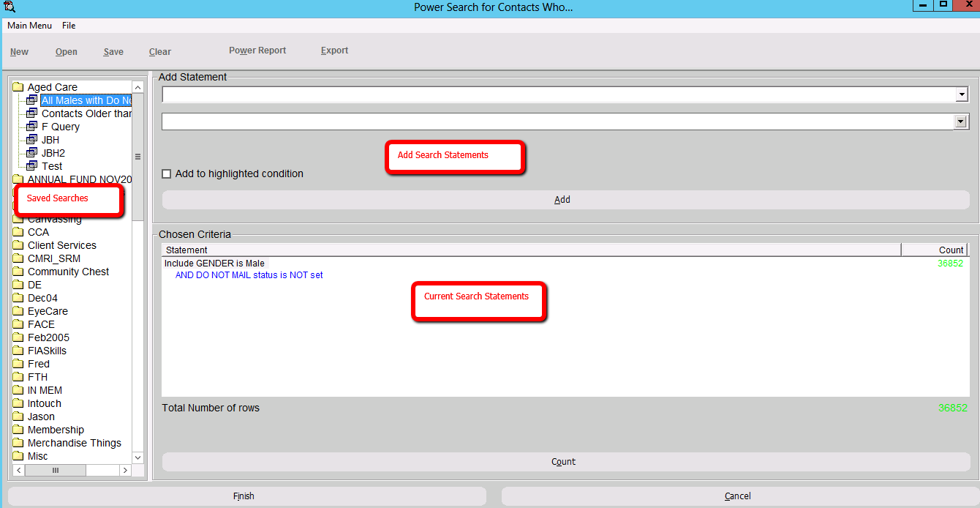The height and width of the screenshot is (508, 980).
Task: Open the Main Menu menu
Action: [x=29, y=26]
